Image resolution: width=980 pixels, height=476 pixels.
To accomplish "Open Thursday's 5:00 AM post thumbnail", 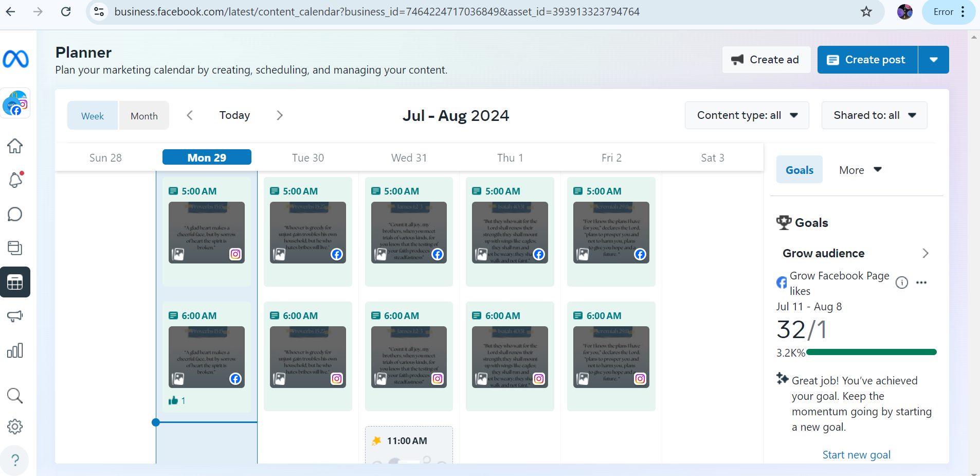I will [x=510, y=233].
